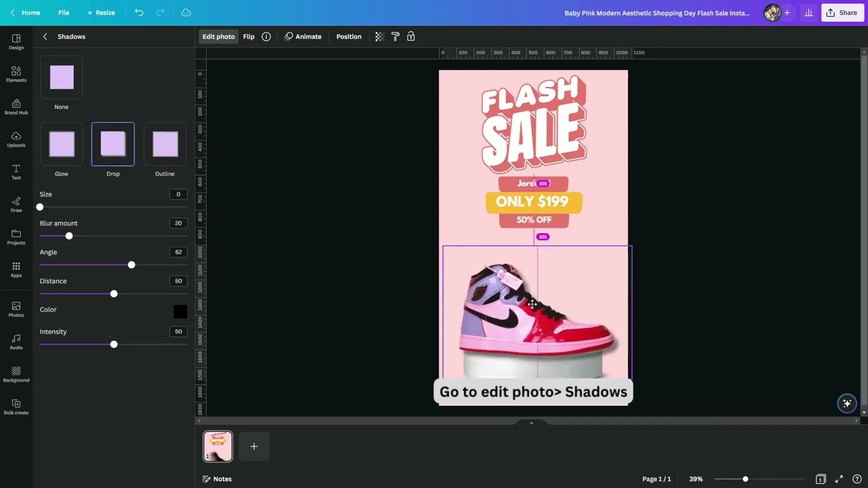Open the File menu

point(64,12)
